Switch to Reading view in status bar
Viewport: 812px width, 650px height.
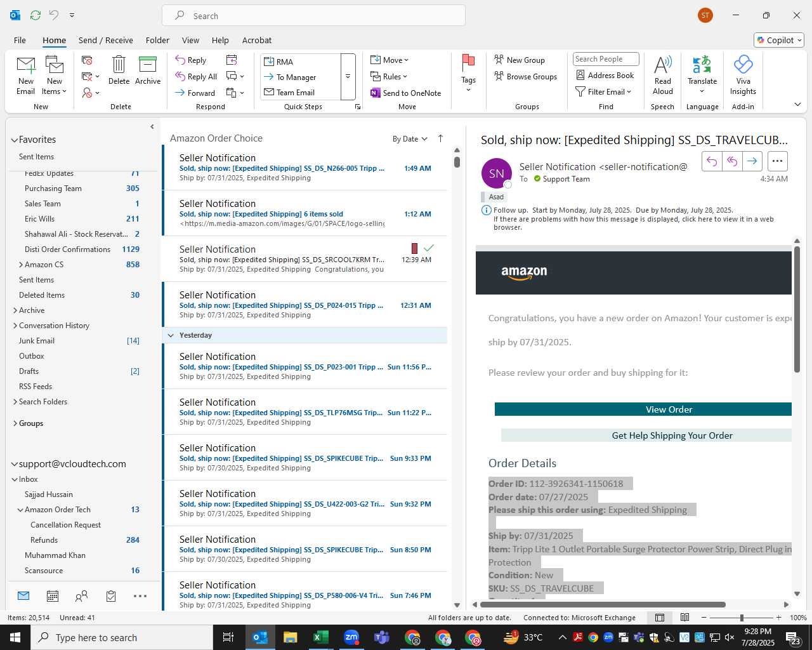tap(684, 618)
